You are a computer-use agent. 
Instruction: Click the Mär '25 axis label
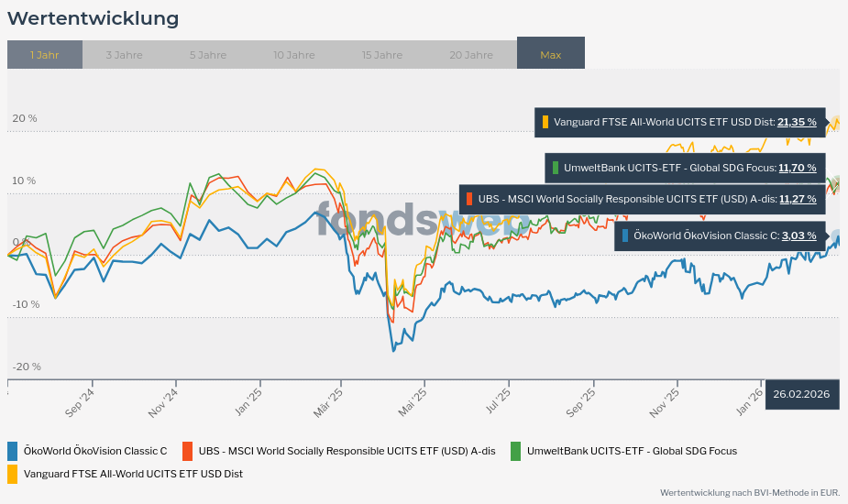tap(327, 403)
